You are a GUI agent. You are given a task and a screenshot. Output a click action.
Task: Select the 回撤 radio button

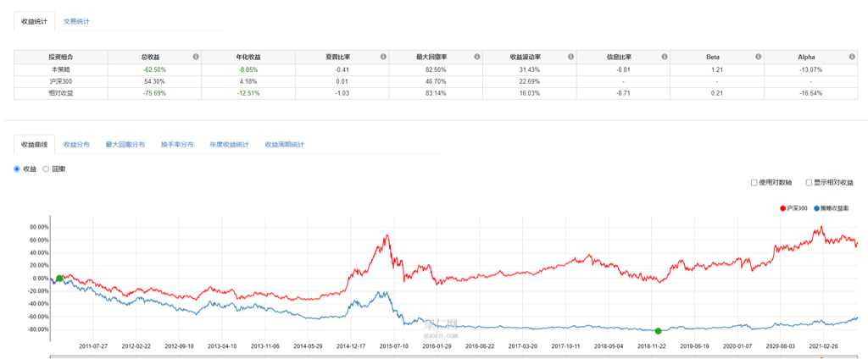(x=46, y=169)
